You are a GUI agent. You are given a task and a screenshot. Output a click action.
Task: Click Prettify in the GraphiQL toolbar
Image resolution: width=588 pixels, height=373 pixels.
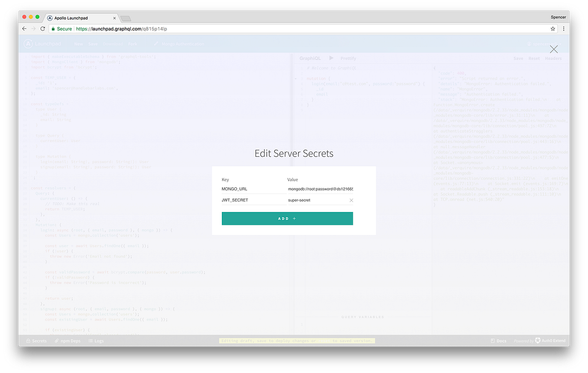click(349, 58)
